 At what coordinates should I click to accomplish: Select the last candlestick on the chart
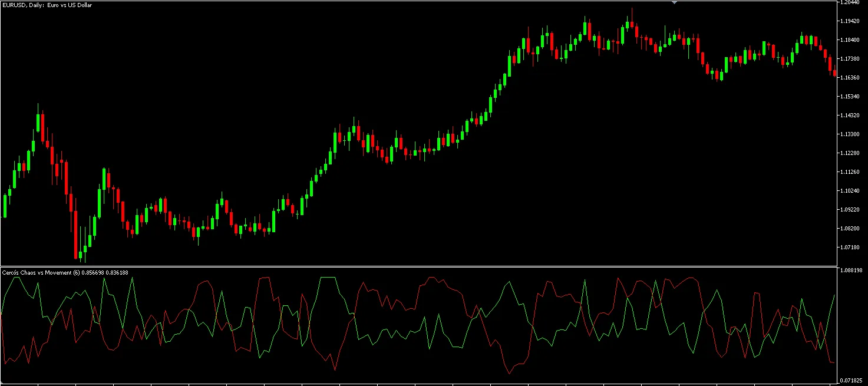pyautogui.click(x=834, y=74)
